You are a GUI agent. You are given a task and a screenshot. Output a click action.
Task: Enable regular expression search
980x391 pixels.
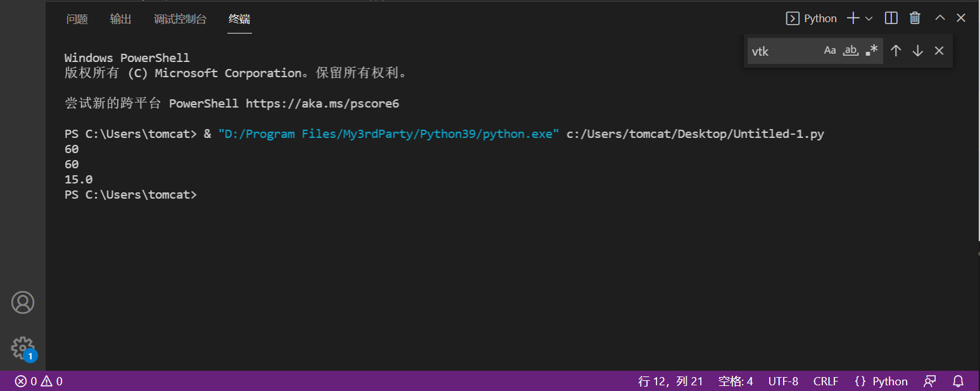pos(870,50)
